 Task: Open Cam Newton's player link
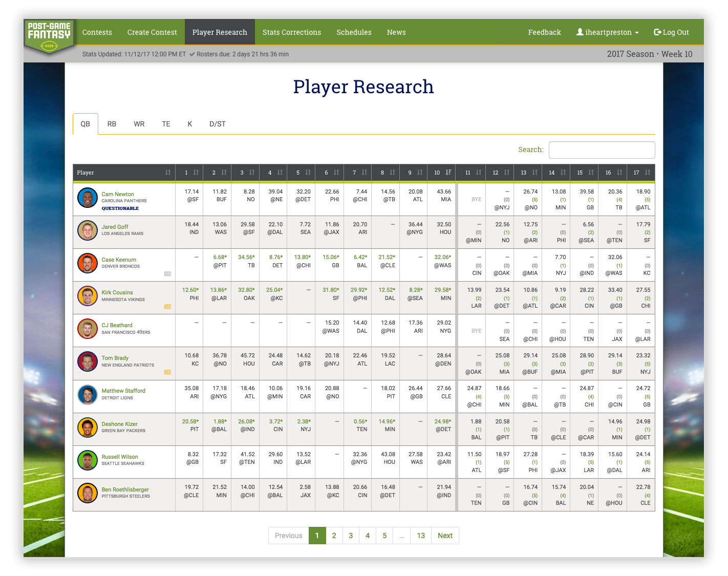click(x=118, y=194)
